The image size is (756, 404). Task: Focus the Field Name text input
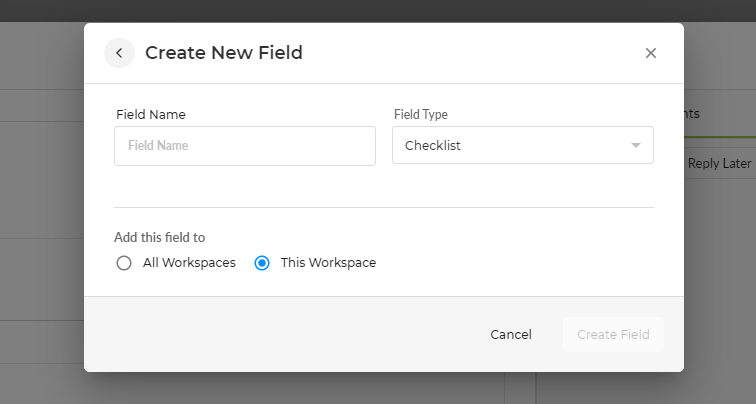(x=245, y=146)
